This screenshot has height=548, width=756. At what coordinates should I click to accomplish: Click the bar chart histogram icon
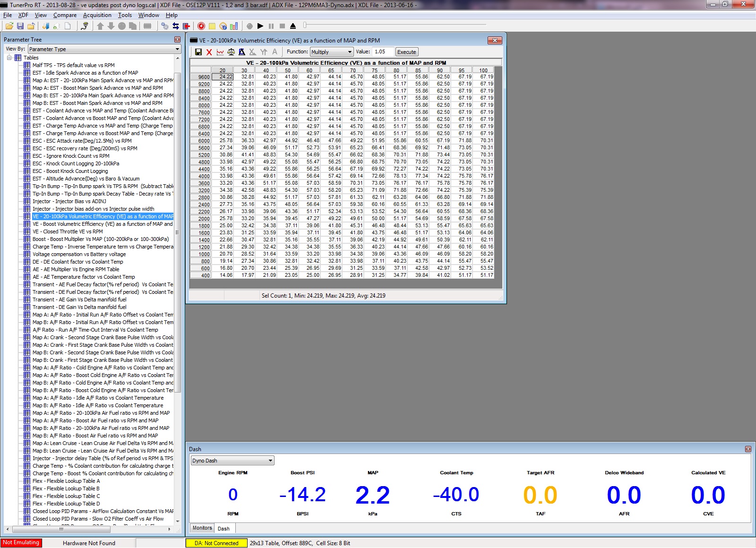234,26
